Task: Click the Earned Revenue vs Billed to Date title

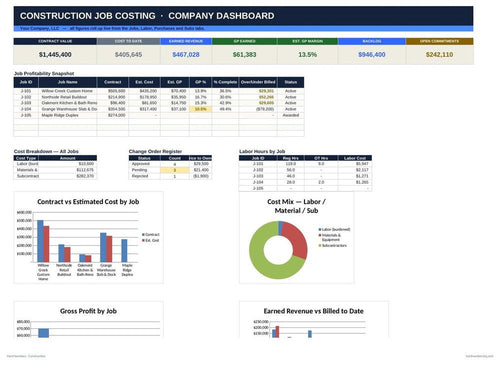Action: (x=313, y=311)
